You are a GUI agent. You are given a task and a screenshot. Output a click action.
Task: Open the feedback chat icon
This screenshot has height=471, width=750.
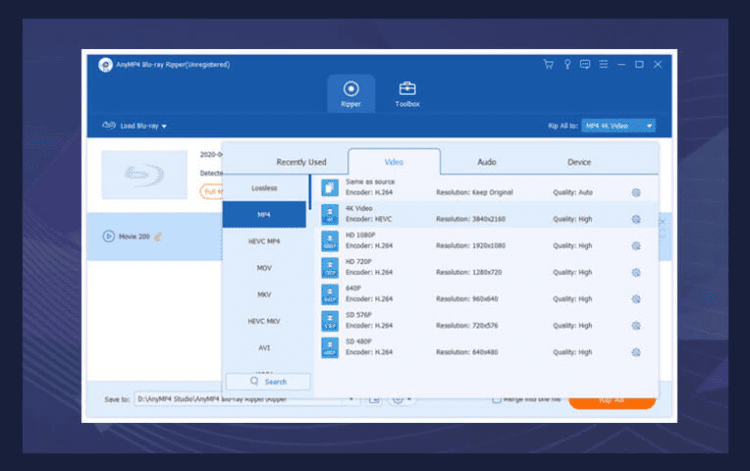coord(585,65)
